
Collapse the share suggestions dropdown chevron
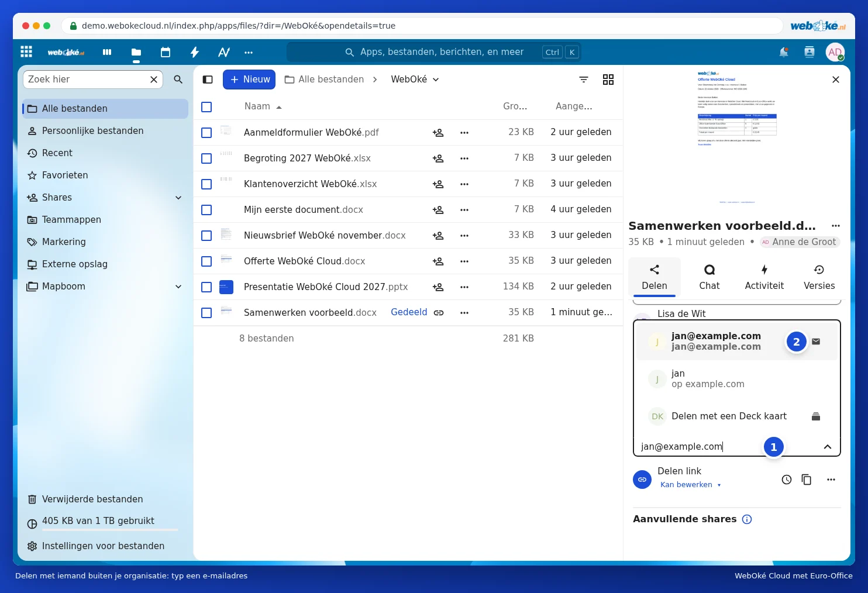pyautogui.click(x=828, y=447)
